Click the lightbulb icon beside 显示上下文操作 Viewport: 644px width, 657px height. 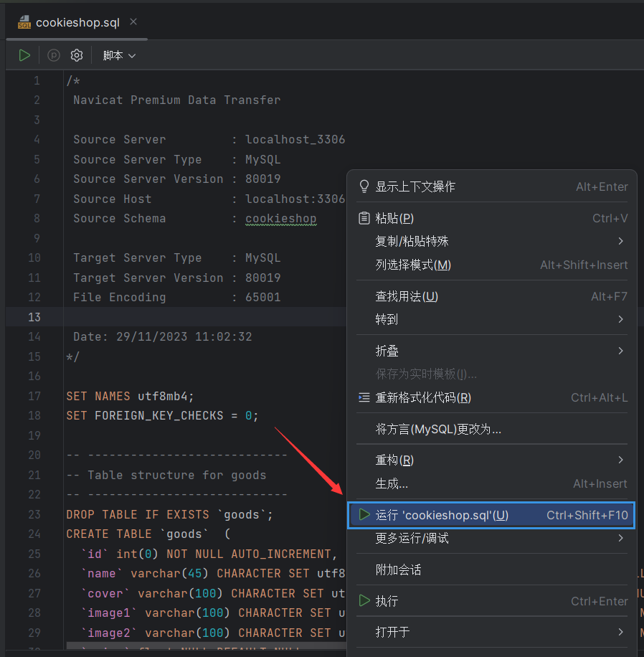[x=364, y=186]
